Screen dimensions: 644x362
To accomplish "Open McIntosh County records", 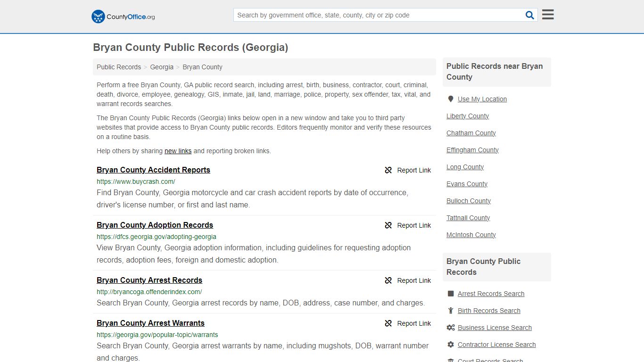I will click(x=471, y=235).
